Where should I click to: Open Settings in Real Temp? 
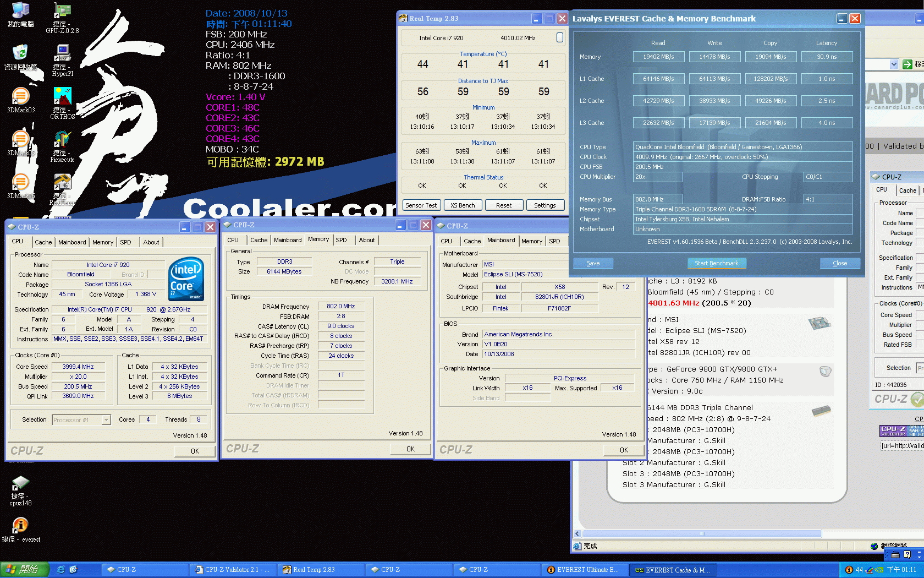(x=545, y=205)
